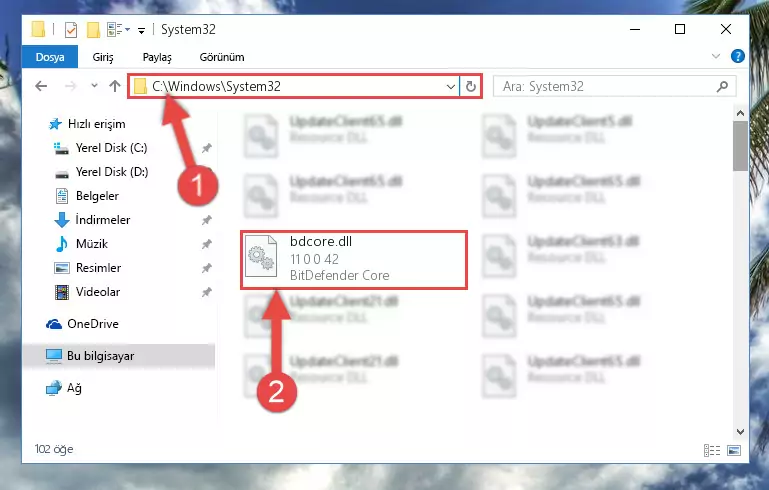Open Resimler folder in sidebar

[98, 268]
